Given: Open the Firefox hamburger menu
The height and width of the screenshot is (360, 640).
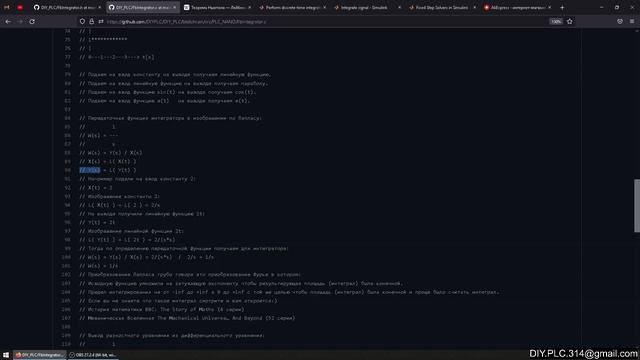Looking at the screenshot, I should click(x=632, y=22).
